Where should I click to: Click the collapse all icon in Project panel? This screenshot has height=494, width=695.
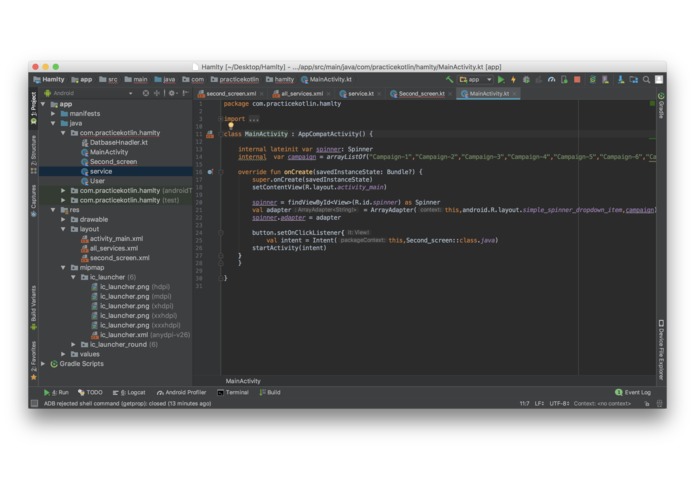click(x=157, y=93)
